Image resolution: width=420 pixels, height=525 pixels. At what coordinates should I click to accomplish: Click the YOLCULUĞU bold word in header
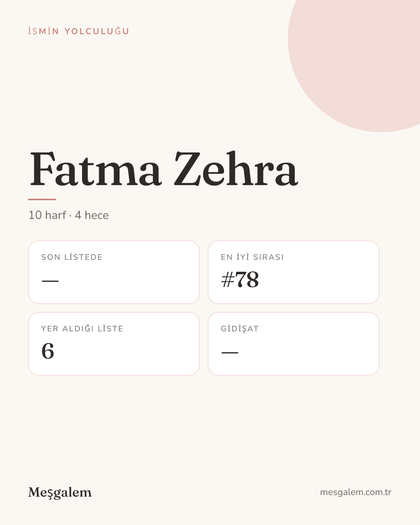[x=97, y=31]
